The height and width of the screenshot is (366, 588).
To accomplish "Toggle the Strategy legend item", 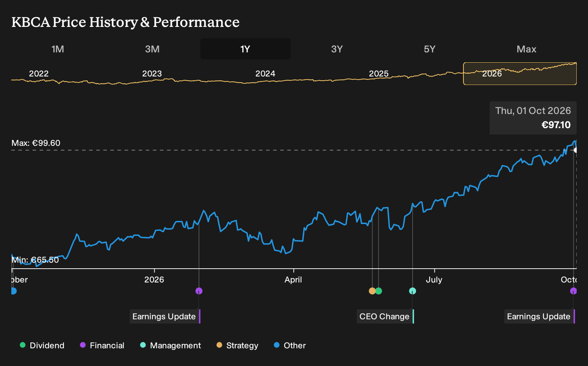I will (237, 345).
